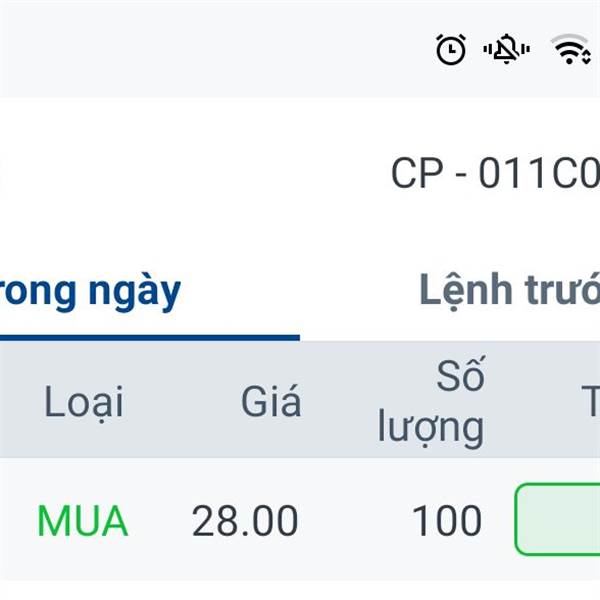600x600 pixels.
Task: Click the white area beside the account code
Action: (191, 173)
